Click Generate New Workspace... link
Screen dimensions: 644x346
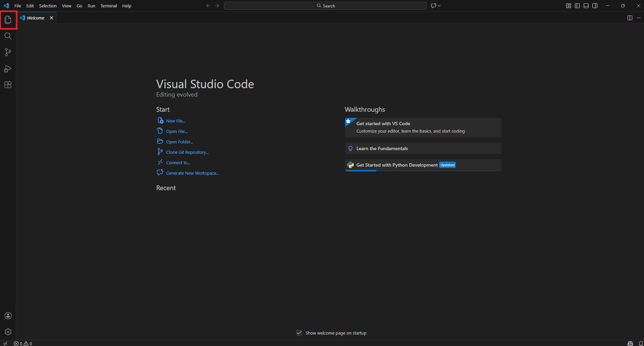point(193,173)
